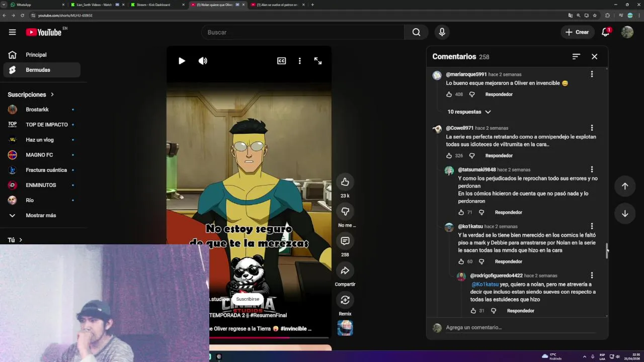644x362 pixels.
Task: Open the YouTube hamburger guide menu
Action: [x=12, y=32]
